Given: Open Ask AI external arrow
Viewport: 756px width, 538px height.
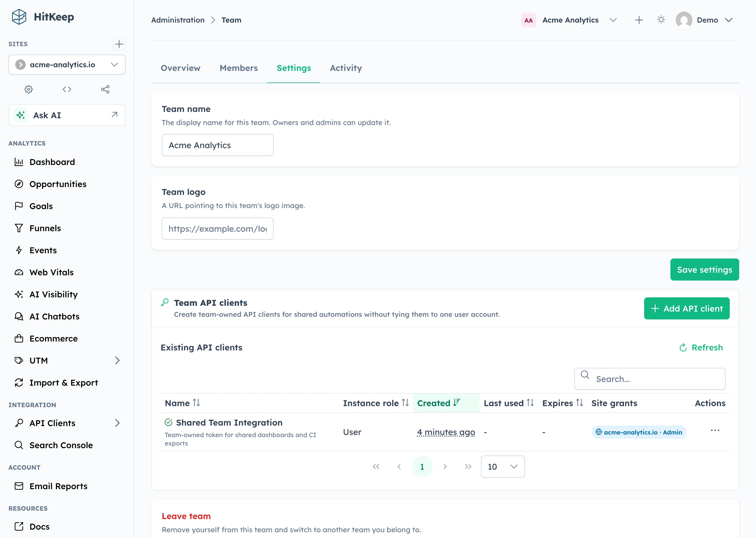Looking at the screenshot, I should click(114, 115).
